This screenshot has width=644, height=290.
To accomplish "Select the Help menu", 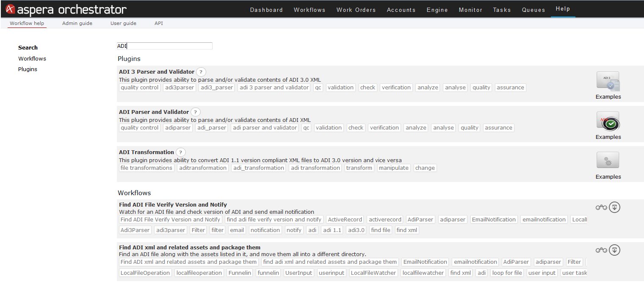I will click(x=563, y=9).
